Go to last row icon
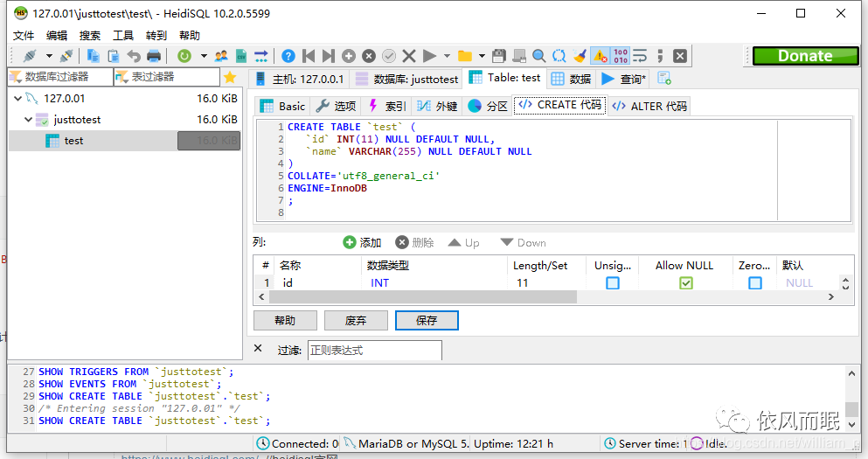868x459 pixels. click(329, 56)
